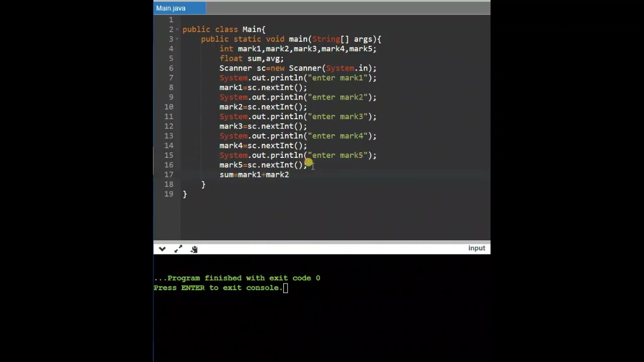Click the 'mark4=sc.nextInt();' statement

point(263,145)
